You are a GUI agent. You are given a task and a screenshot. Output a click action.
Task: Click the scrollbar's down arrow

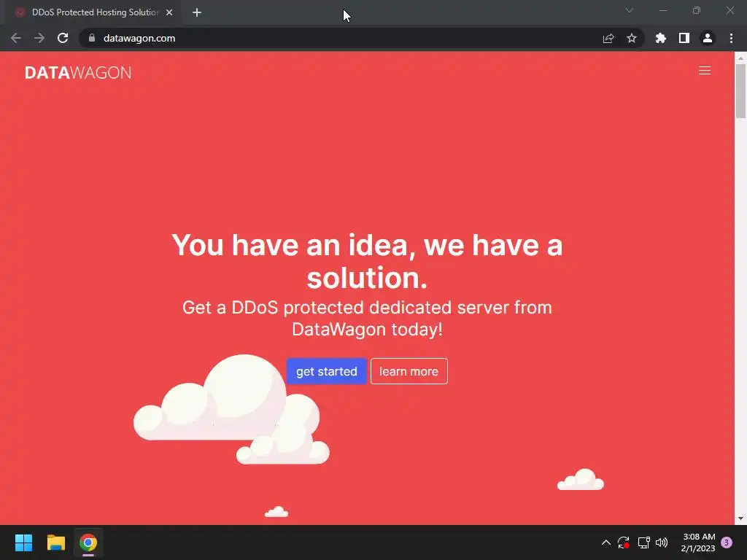tap(740, 518)
